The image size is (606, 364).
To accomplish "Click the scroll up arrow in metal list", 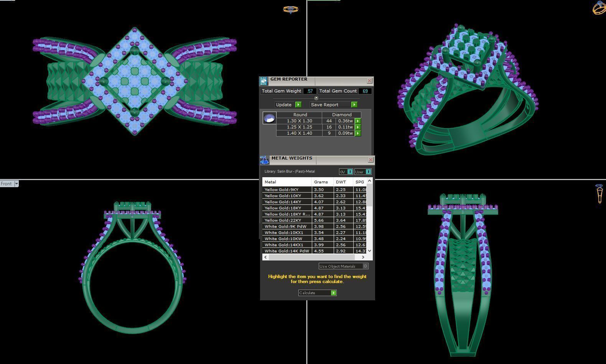I will tap(370, 181).
